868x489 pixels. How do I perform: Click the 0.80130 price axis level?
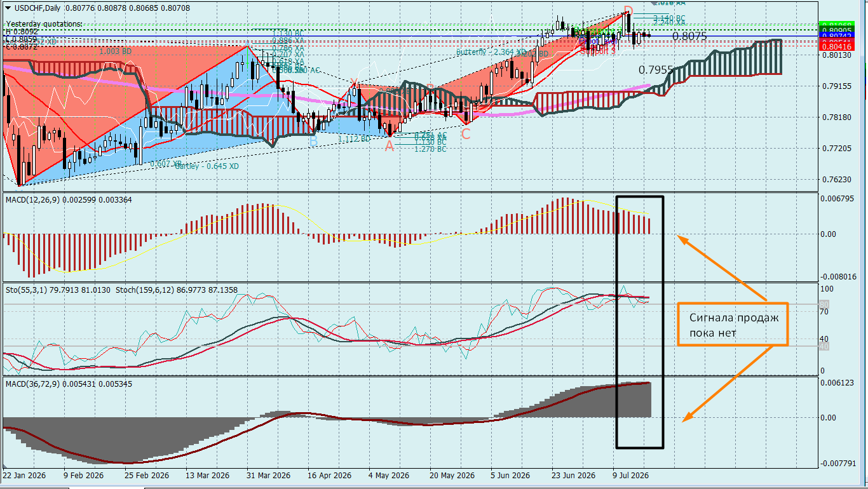coord(836,55)
